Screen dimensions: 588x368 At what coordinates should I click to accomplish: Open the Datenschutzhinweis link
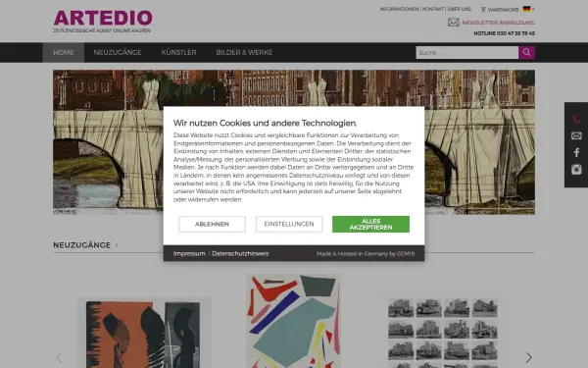click(240, 253)
